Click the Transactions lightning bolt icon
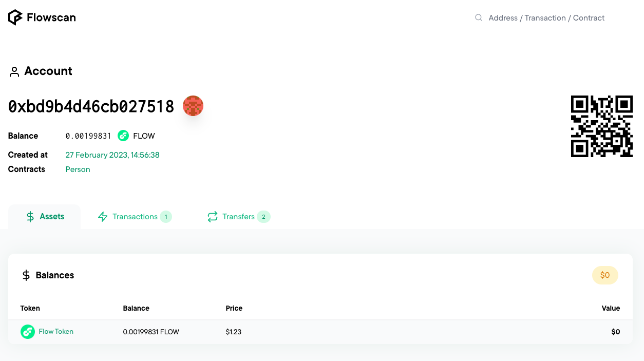The image size is (644, 361). (103, 217)
